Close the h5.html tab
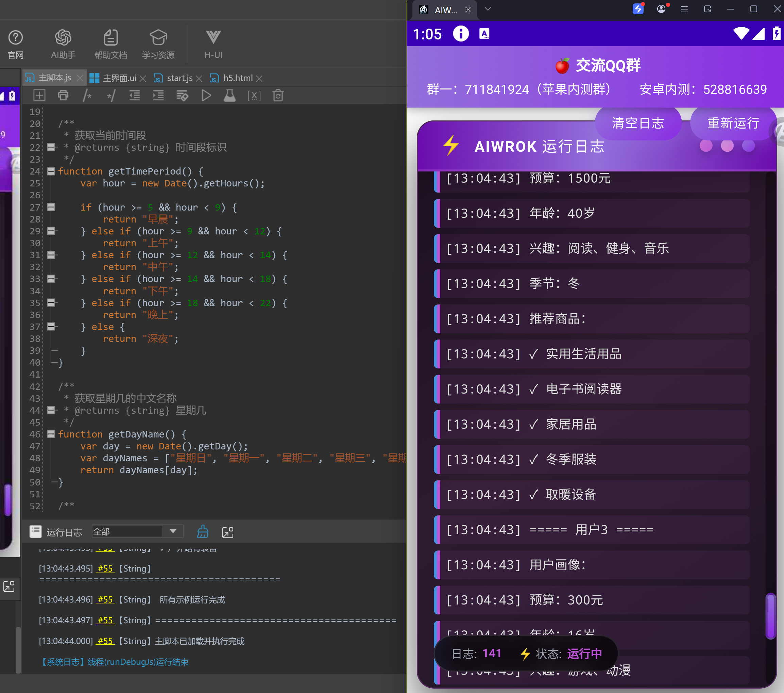The height and width of the screenshot is (693, 784). tap(259, 79)
